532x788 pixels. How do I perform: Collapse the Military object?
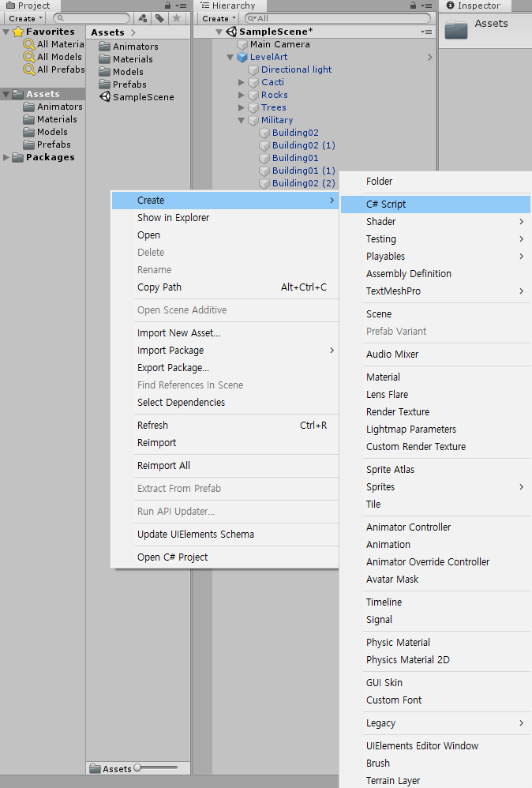pyautogui.click(x=241, y=121)
